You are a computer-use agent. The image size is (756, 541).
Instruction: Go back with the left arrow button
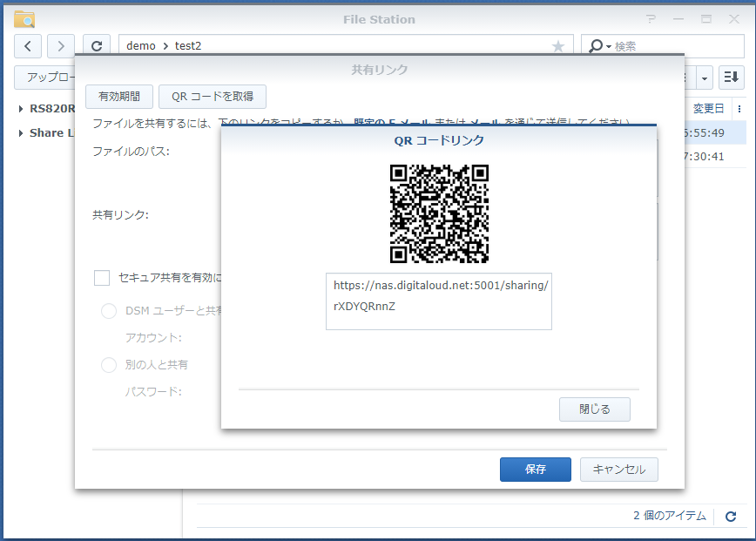[x=28, y=46]
